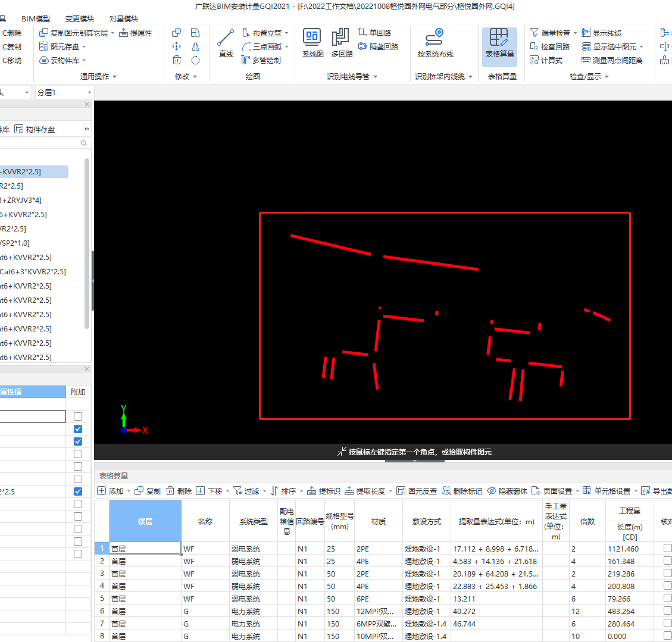Click the search magnifier in component list

[83, 143]
